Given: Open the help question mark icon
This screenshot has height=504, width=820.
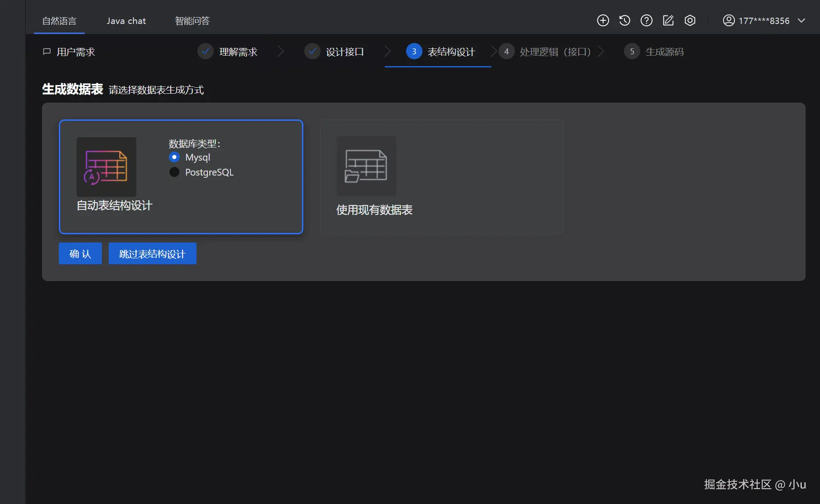Looking at the screenshot, I should point(646,20).
